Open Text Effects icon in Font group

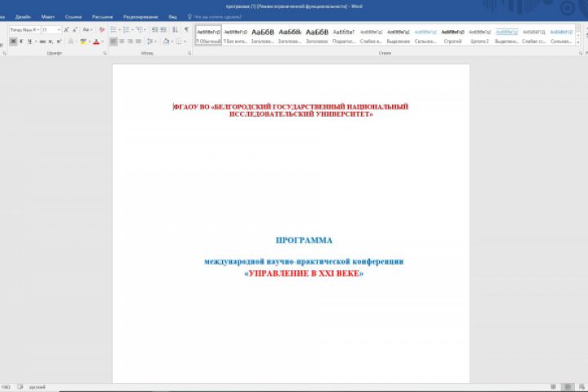[70, 42]
